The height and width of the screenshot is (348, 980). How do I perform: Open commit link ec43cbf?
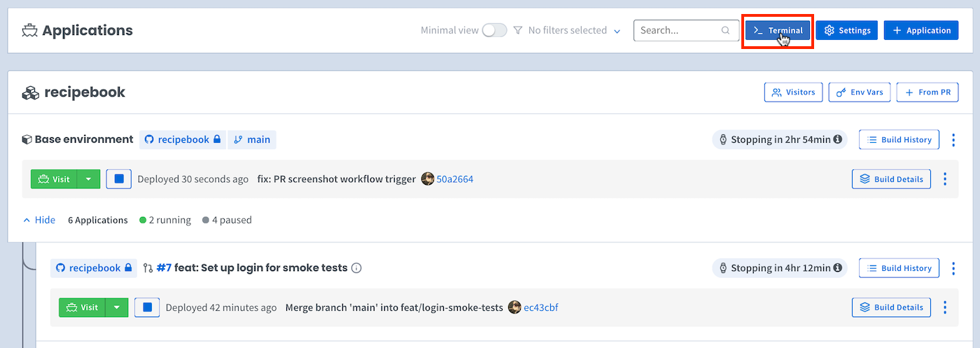pos(540,307)
